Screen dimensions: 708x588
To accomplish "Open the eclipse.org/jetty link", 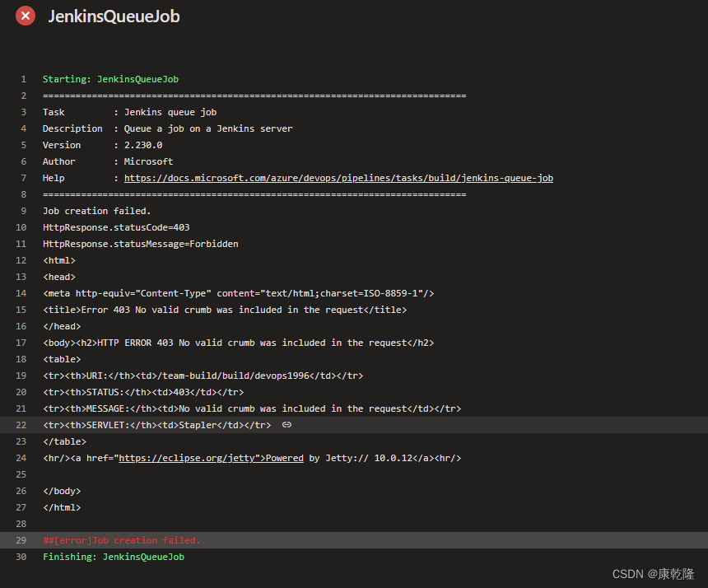I will tap(212, 458).
